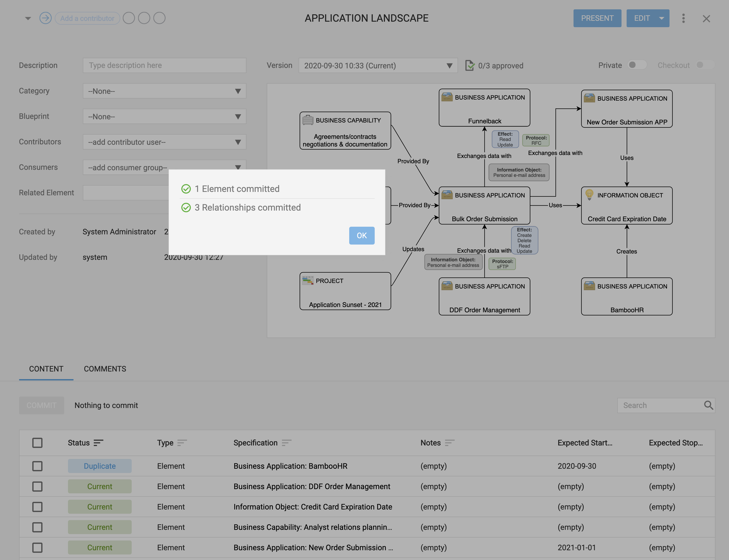
Task: Click the search magnifier icon
Action: click(x=708, y=405)
